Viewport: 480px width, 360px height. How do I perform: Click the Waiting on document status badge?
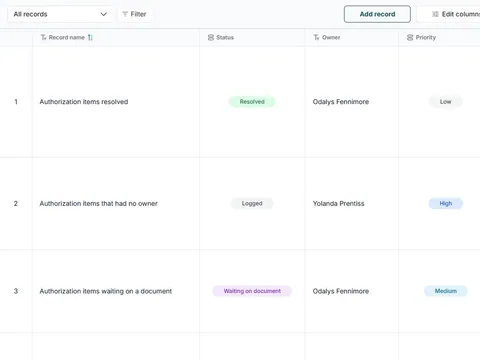tap(252, 291)
